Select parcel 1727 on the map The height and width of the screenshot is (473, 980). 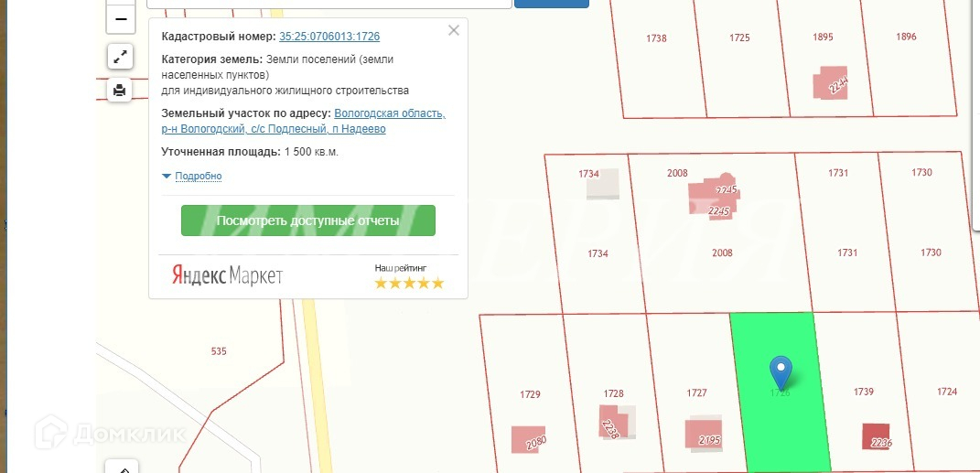[x=697, y=392]
